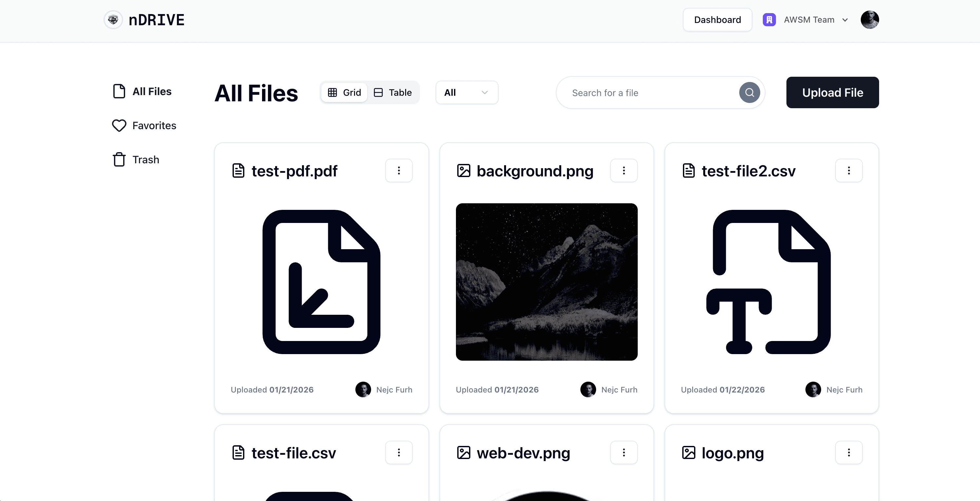This screenshot has height=501, width=980.
Task: Expand the All file type filter
Action: point(466,92)
